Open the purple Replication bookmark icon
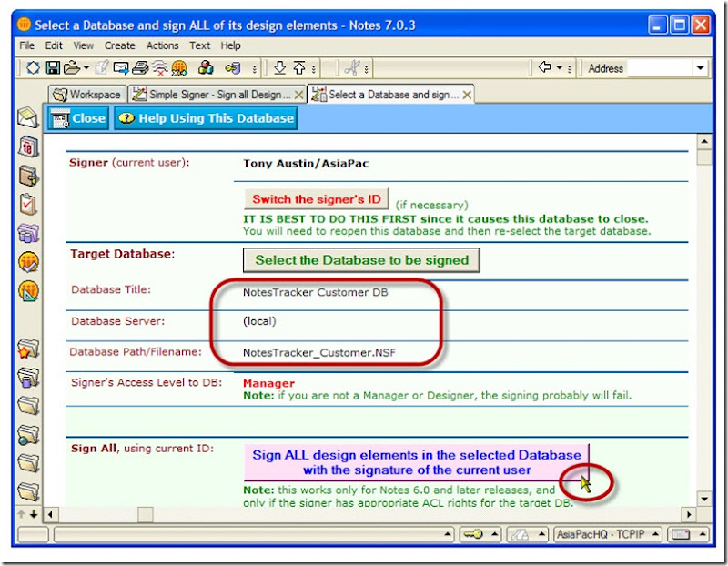728x566 pixels. click(28, 233)
